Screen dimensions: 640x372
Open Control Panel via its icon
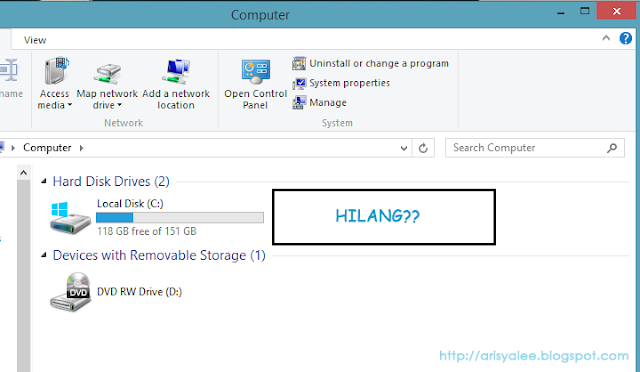256,72
